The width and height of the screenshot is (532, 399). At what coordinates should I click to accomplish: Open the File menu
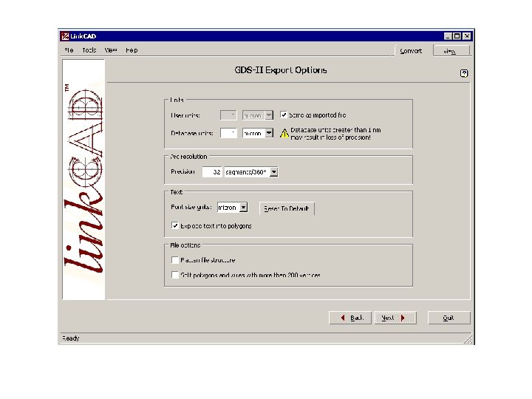pos(69,50)
